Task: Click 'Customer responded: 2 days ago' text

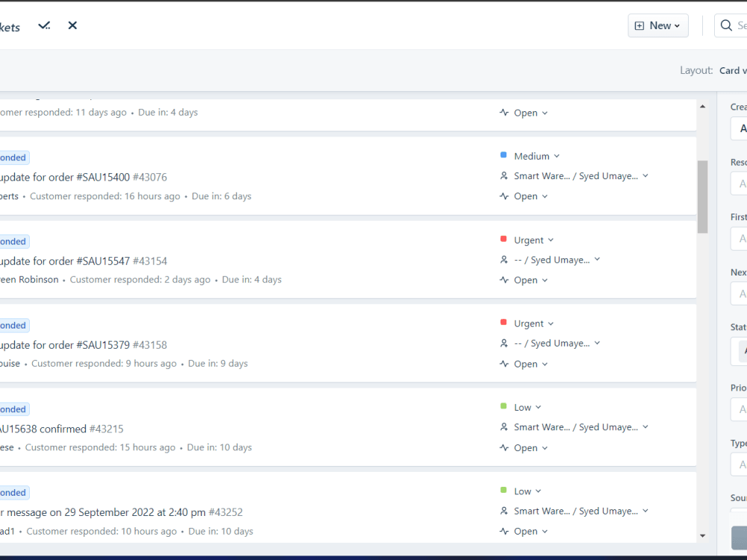Action: (x=140, y=279)
